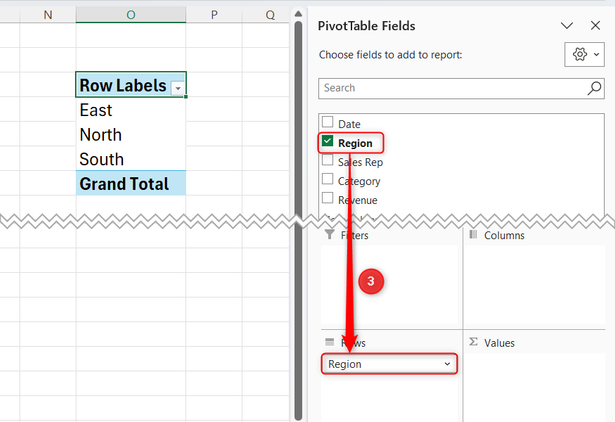
Task: Click the PivotTable field Search box
Action: (x=461, y=88)
